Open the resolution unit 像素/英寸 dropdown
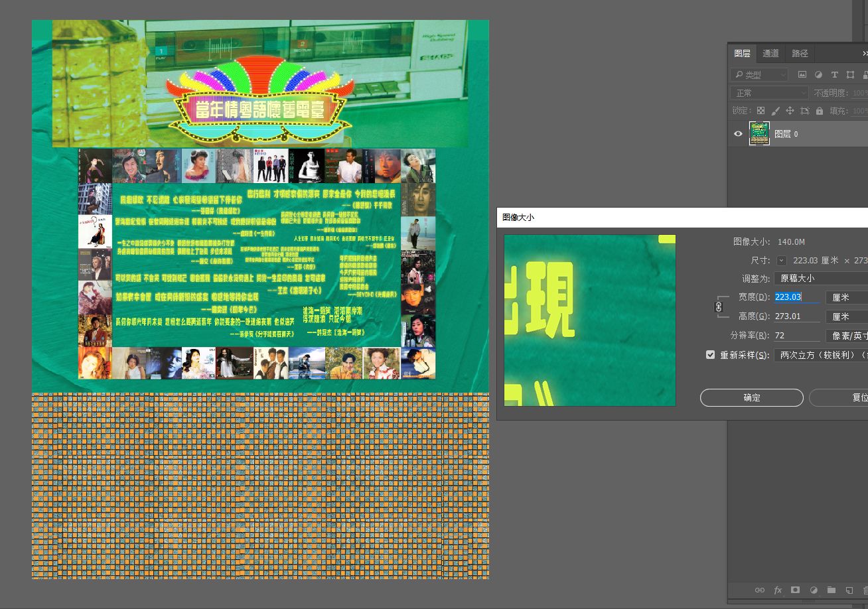Screen dimensions: 868x609 [847, 336]
